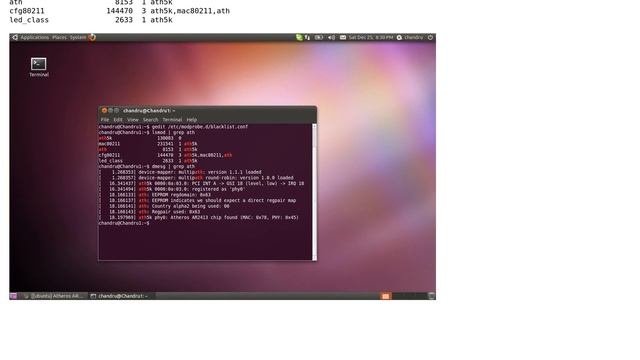Click the 'lsmod | grep ath' command line

[x=147, y=133]
